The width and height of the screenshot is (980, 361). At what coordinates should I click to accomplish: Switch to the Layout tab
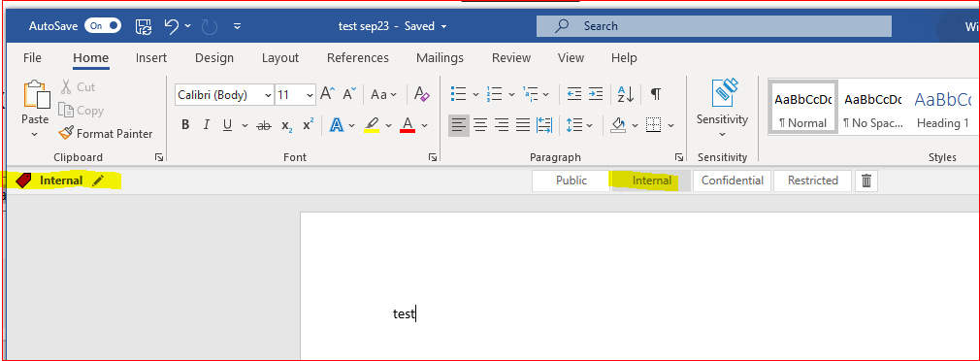tap(280, 58)
